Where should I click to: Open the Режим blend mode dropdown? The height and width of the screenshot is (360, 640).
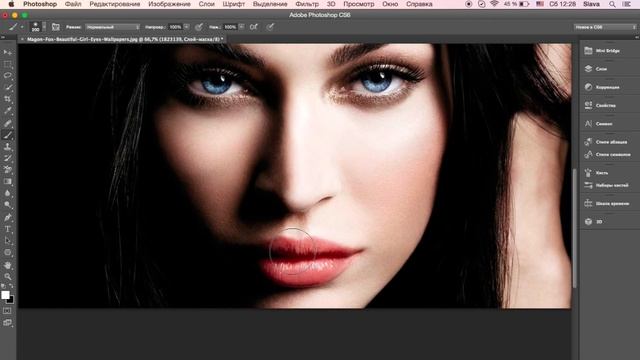point(112,27)
